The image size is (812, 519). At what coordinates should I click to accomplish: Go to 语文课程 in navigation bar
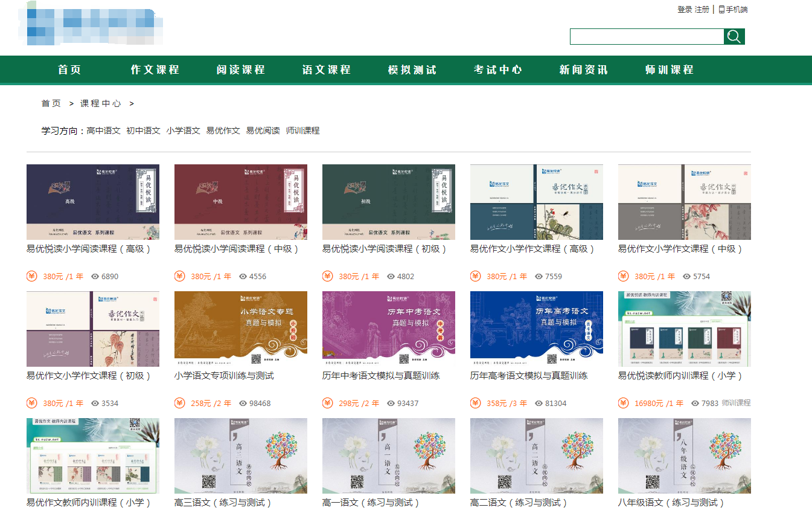point(327,69)
